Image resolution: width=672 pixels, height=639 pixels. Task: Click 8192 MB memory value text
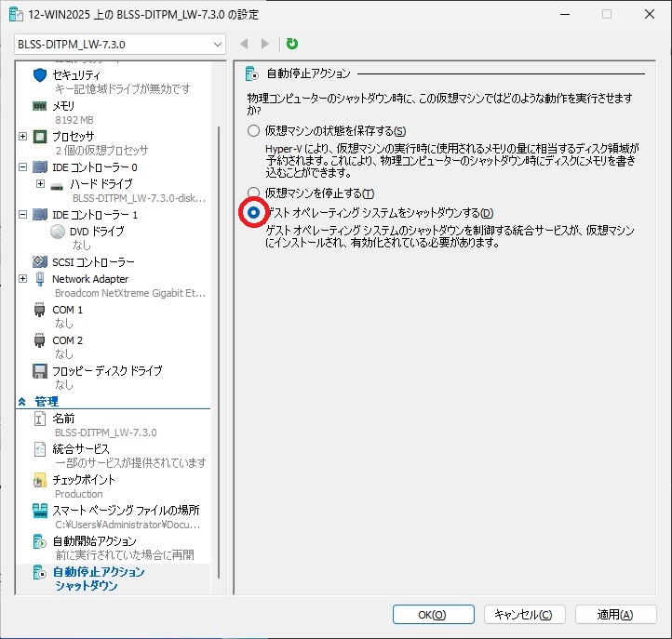click(74, 120)
